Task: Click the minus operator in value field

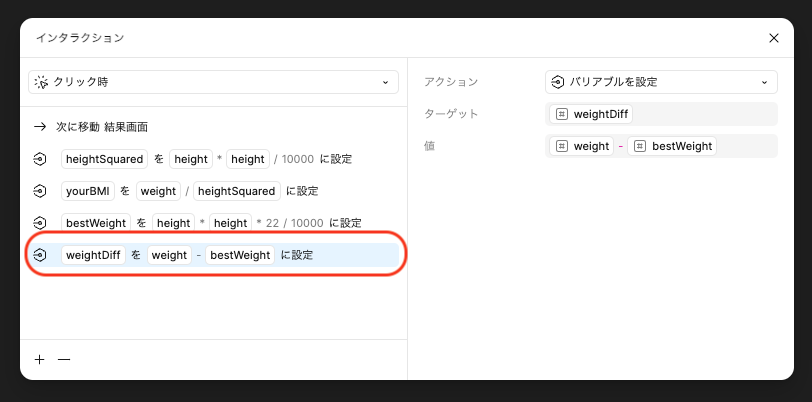Action: pyautogui.click(x=620, y=146)
